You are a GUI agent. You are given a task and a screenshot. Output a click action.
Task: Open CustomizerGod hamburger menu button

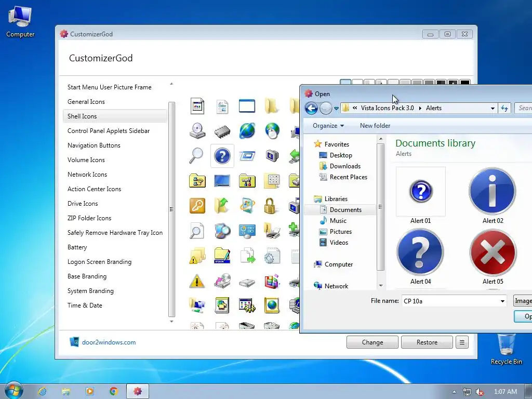click(x=462, y=342)
